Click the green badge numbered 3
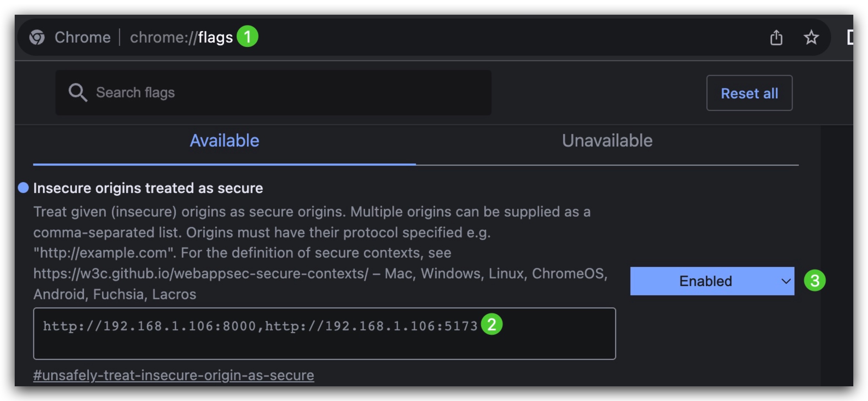This screenshot has height=401, width=868. [x=814, y=281]
